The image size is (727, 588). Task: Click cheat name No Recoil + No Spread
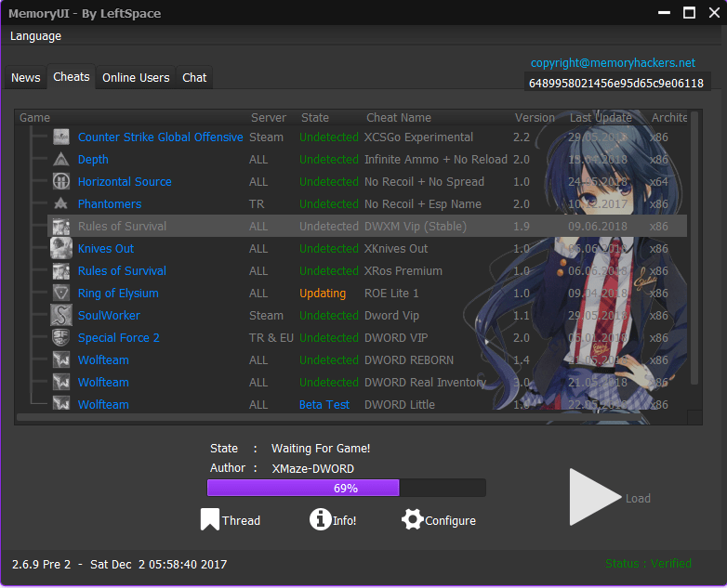coord(424,182)
